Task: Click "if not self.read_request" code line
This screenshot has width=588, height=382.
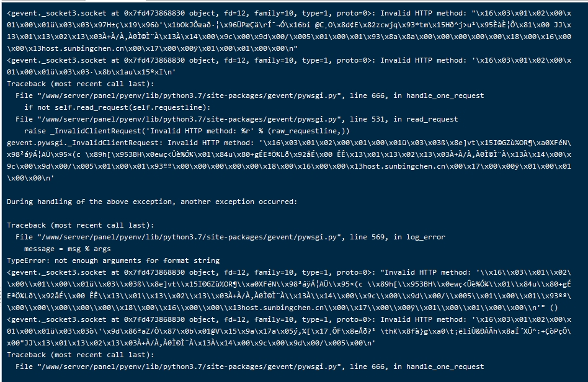Action: point(117,107)
